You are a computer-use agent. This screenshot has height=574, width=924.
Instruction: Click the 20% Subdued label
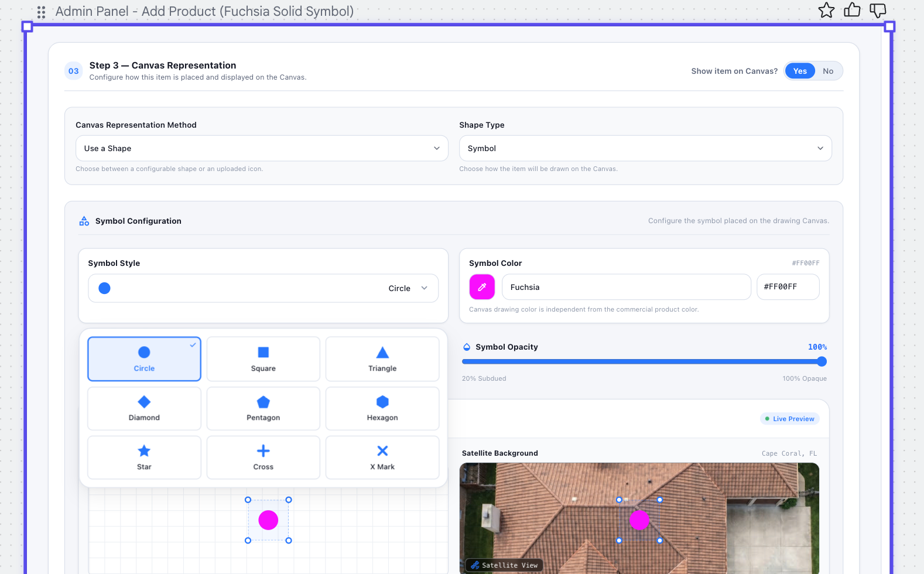click(484, 378)
